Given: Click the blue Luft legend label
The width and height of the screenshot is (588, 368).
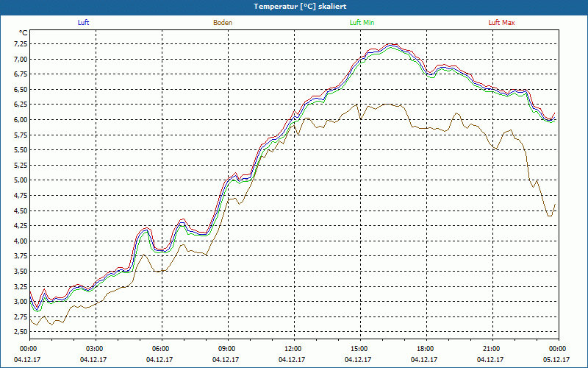Looking at the screenshot, I should point(83,23).
